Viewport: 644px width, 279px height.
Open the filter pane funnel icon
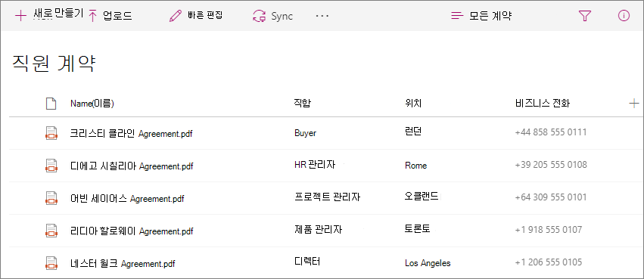(x=584, y=16)
